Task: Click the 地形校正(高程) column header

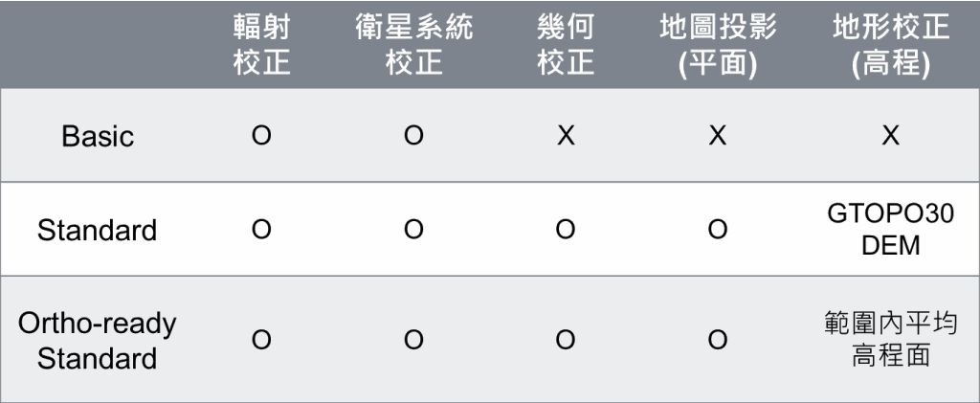Action: click(x=891, y=46)
